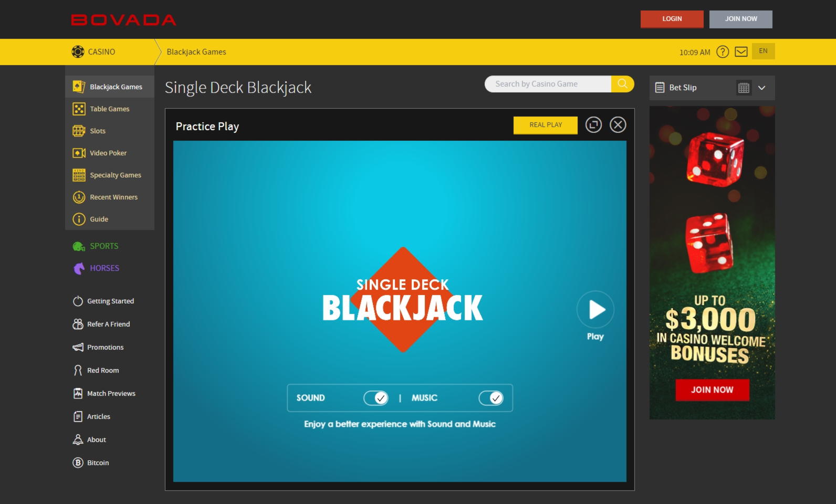Click Blackjack Games breadcrumb
The image size is (836, 504).
pos(196,52)
